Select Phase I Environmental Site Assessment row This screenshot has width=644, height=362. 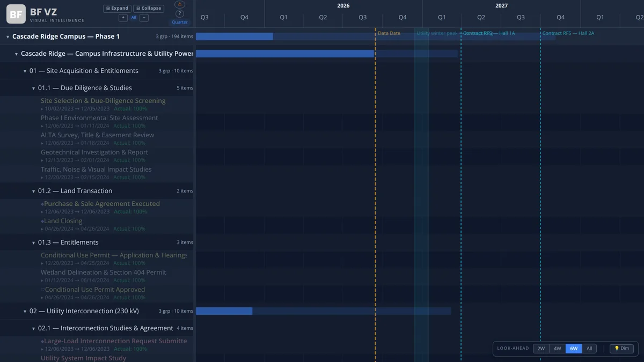pyautogui.click(x=98, y=122)
